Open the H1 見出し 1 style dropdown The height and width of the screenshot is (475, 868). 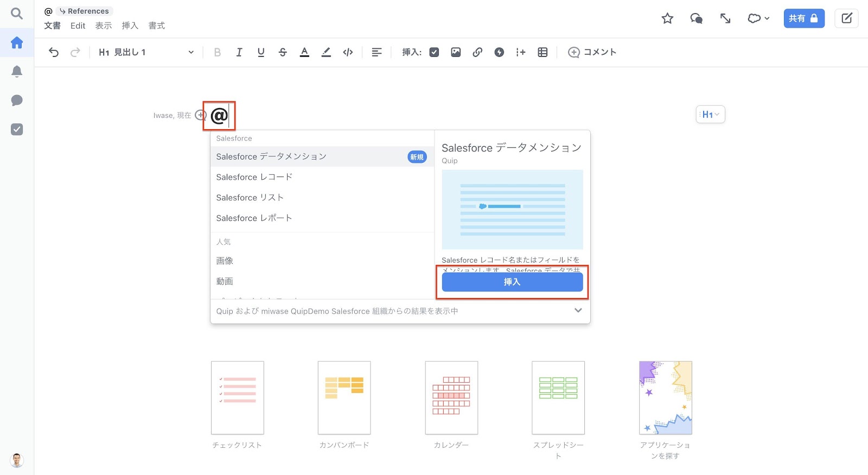[146, 52]
